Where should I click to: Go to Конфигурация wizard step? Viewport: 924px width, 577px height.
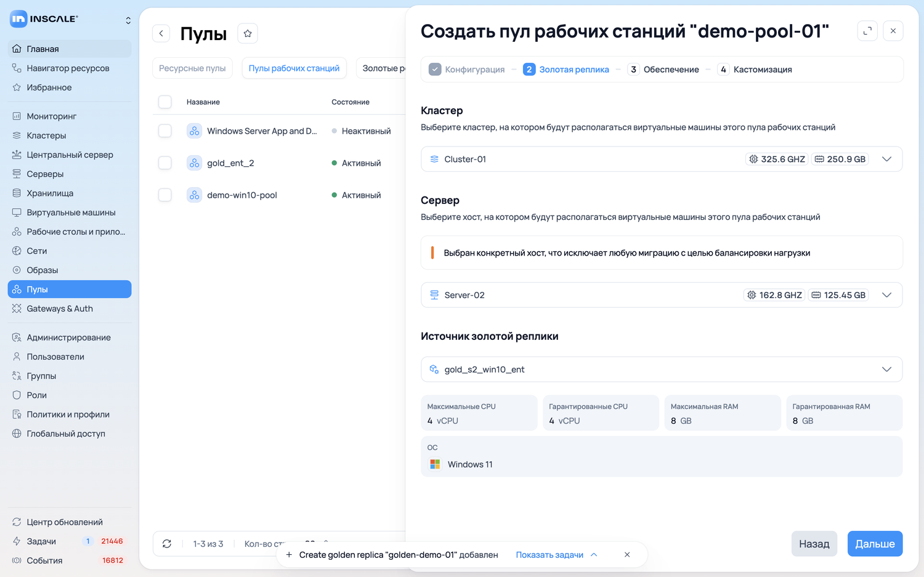click(x=467, y=70)
